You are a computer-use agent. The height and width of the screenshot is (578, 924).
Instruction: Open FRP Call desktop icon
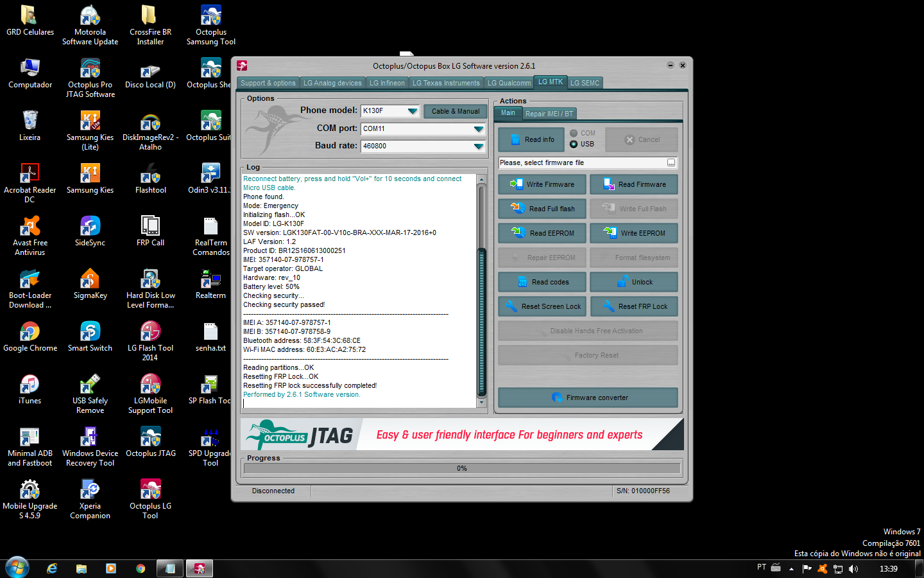pyautogui.click(x=150, y=231)
